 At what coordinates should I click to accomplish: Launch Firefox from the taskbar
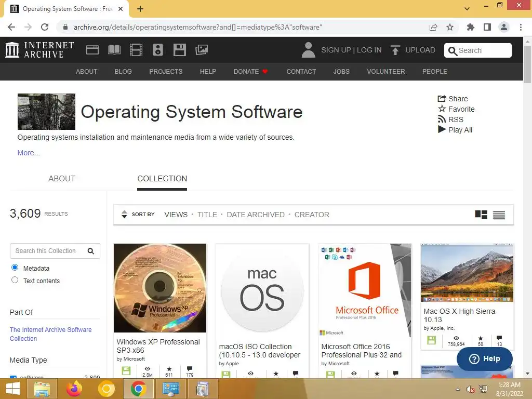click(74, 389)
